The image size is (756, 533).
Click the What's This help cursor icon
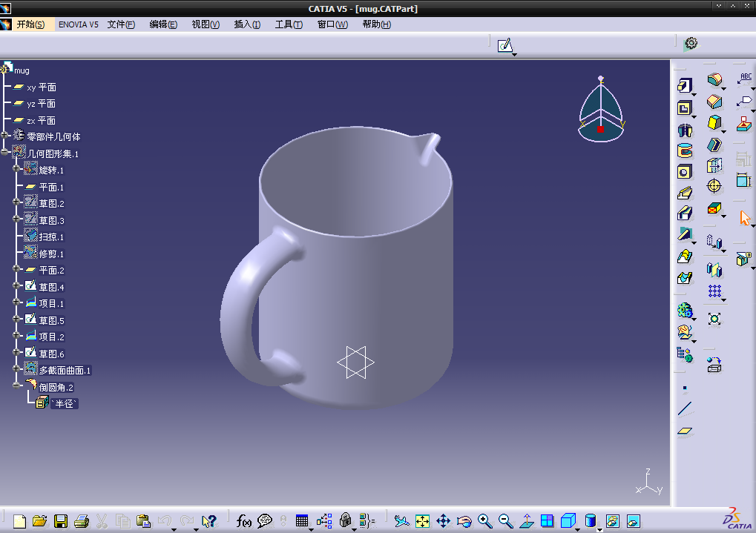[x=209, y=521]
